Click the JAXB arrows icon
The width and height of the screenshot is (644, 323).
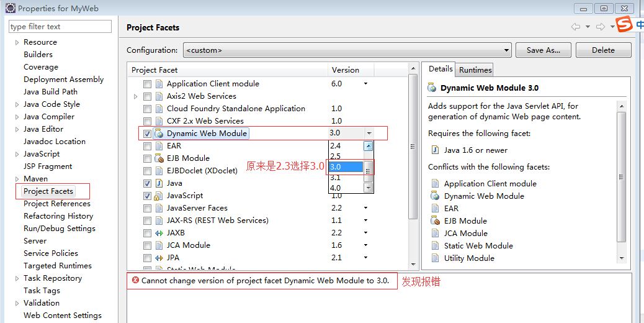(159, 233)
